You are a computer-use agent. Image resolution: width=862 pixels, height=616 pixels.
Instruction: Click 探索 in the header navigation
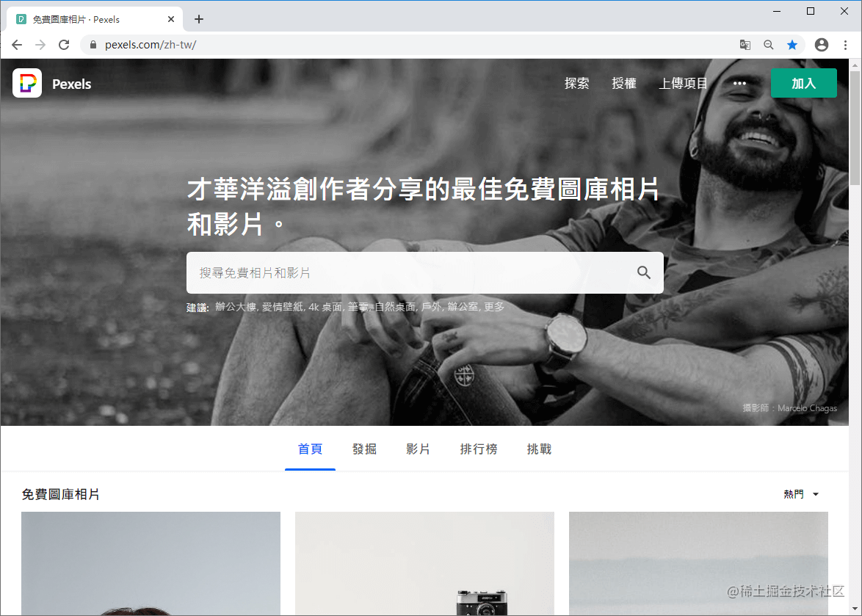(x=576, y=84)
